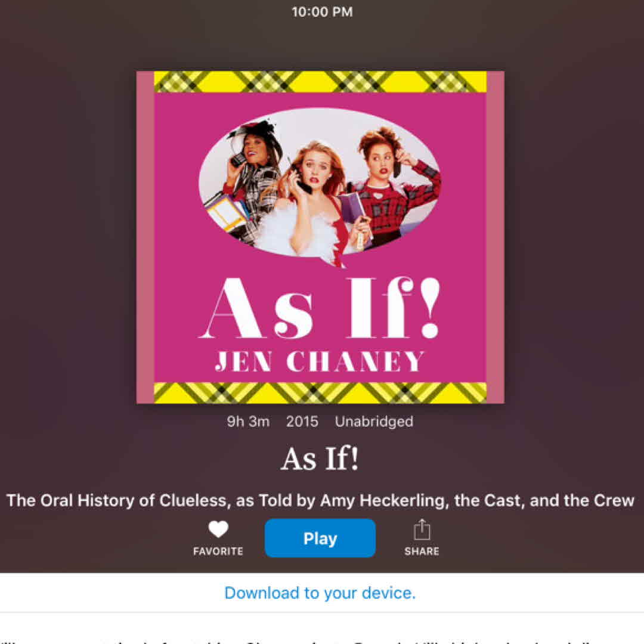Select the Oral History of Clueless subtitle

320,500
